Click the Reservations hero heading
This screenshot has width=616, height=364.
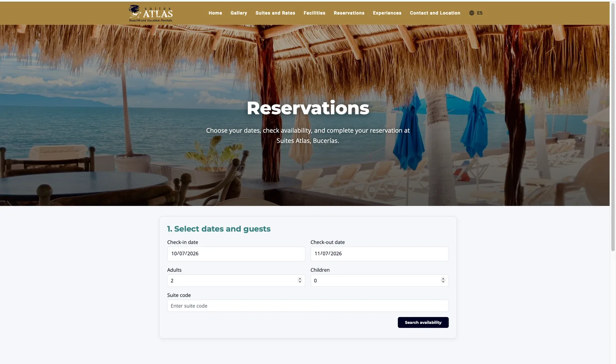pos(308,108)
